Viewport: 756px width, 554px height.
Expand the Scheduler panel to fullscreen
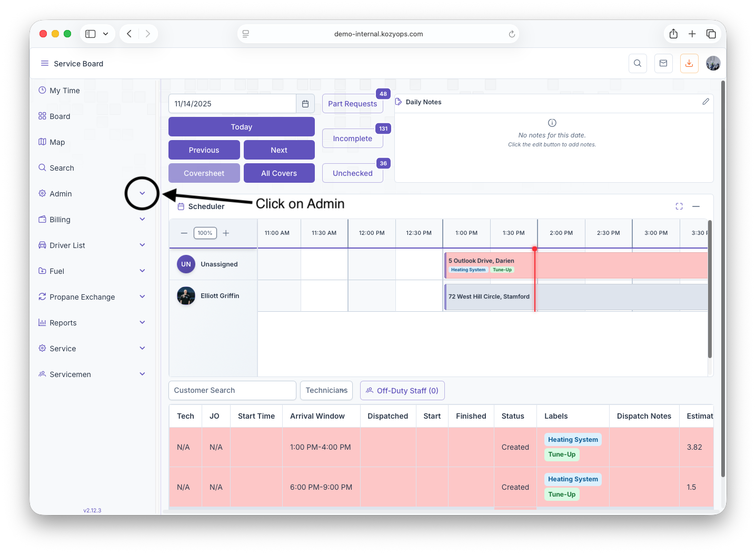[x=679, y=206]
